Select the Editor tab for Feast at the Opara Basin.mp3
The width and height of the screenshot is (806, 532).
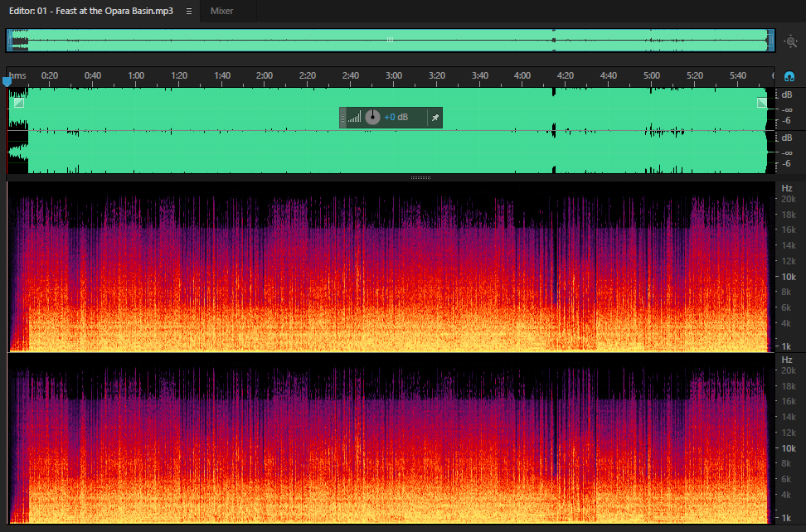pyautogui.click(x=91, y=11)
